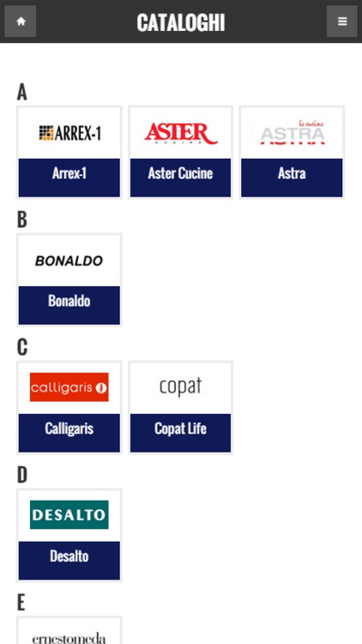Select the Astra catalog label

click(x=292, y=178)
